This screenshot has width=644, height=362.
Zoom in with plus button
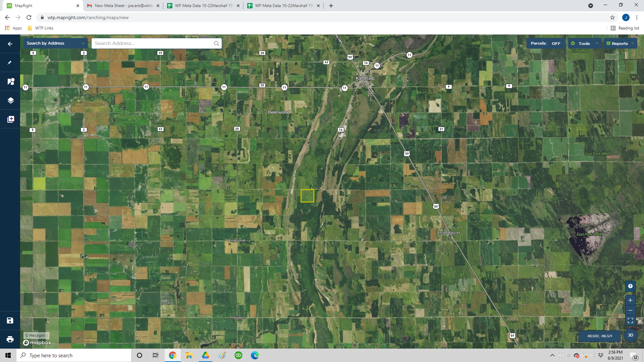coord(630,300)
